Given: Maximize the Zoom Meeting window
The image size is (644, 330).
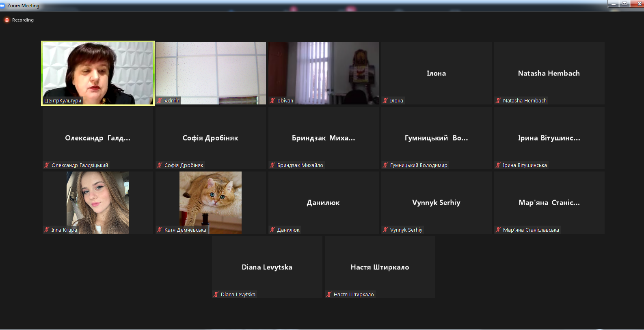Looking at the screenshot, I should 625,4.
